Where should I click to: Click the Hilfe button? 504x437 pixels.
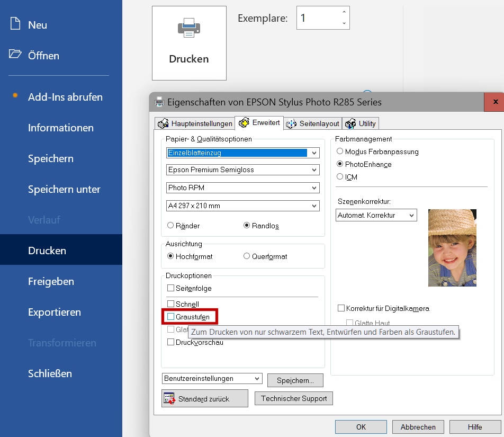pos(475,427)
